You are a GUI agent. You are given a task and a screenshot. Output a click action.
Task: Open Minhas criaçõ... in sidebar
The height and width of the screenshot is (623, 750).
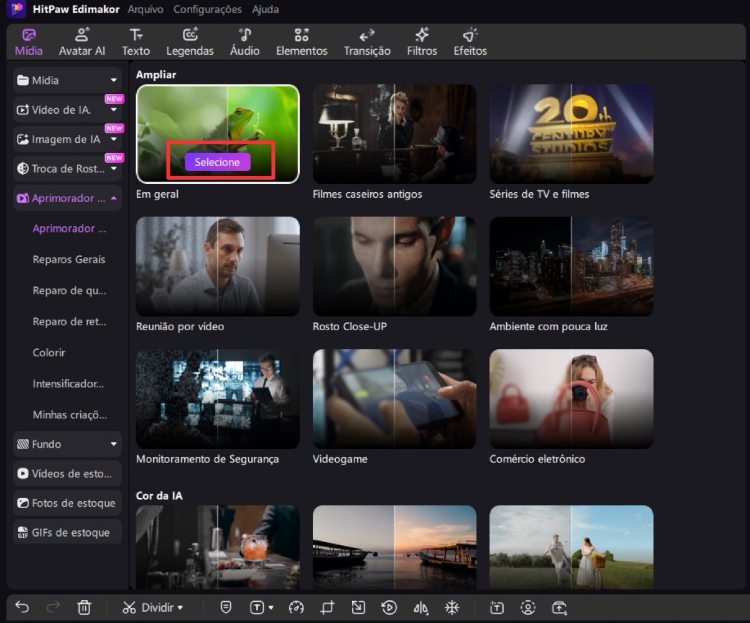coord(69,415)
